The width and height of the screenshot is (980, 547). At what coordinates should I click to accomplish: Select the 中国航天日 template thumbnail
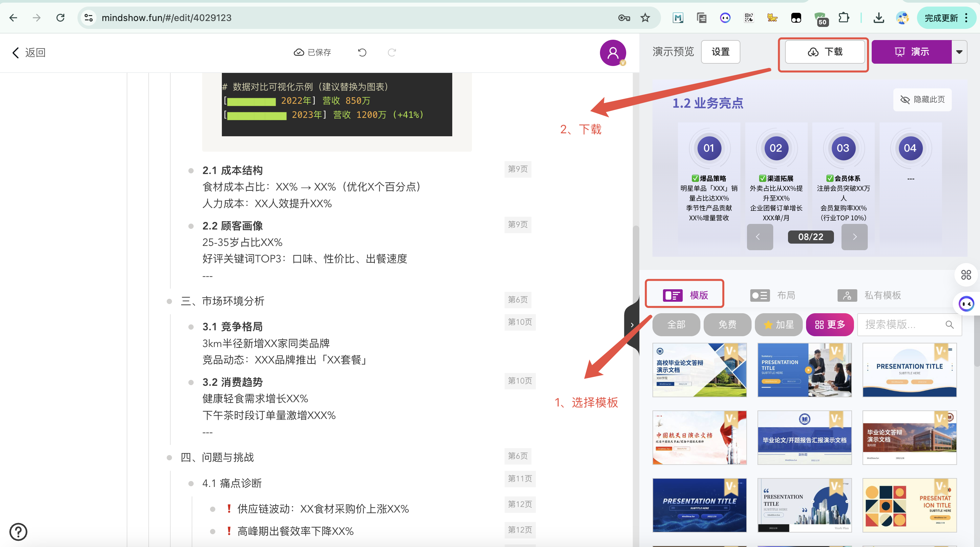point(699,437)
